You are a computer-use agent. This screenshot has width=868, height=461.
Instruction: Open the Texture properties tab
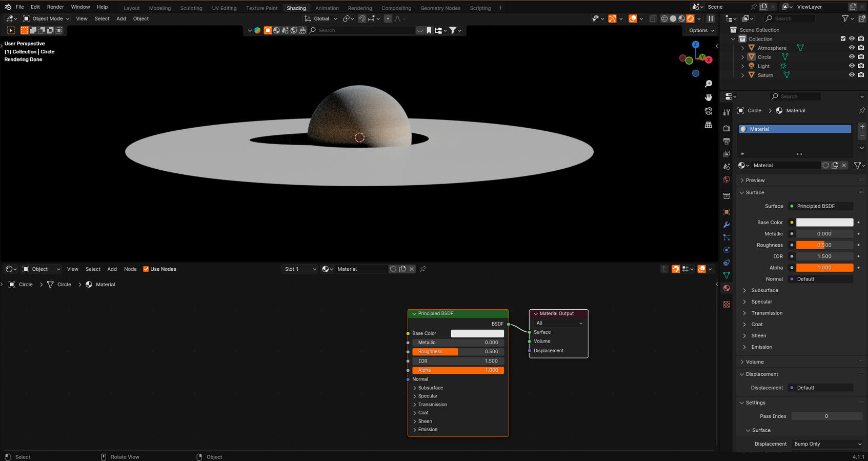[x=726, y=305]
